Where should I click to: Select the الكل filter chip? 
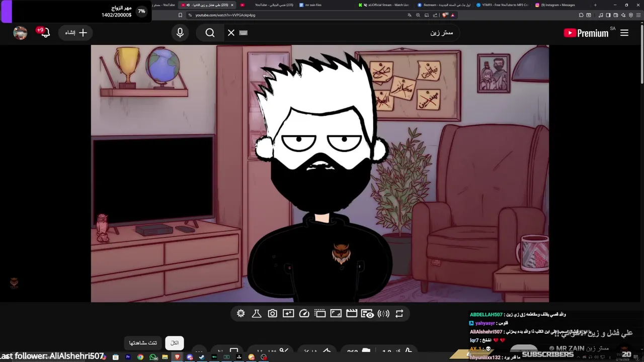(175, 343)
